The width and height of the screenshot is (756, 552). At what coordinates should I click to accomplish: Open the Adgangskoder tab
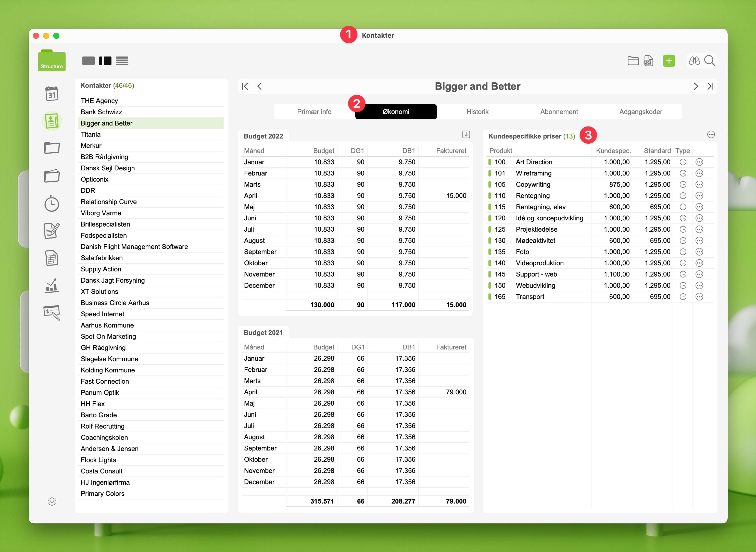[640, 112]
